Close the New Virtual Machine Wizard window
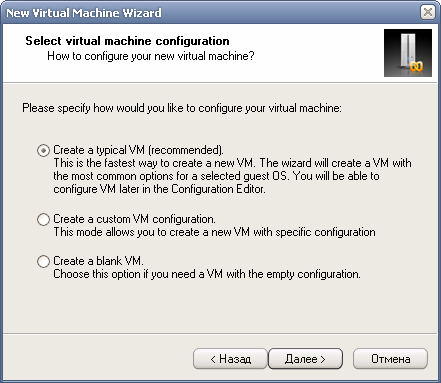The width and height of the screenshot is (441, 383). [428, 13]
